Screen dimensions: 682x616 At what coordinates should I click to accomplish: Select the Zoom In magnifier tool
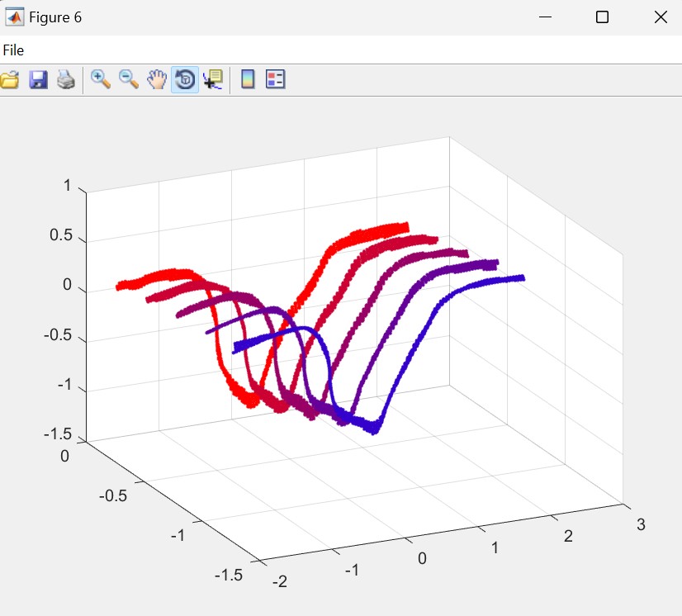pos(101,79)
